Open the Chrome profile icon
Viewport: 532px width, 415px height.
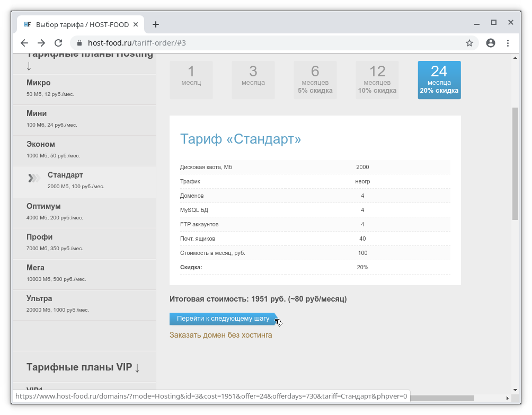491,43
